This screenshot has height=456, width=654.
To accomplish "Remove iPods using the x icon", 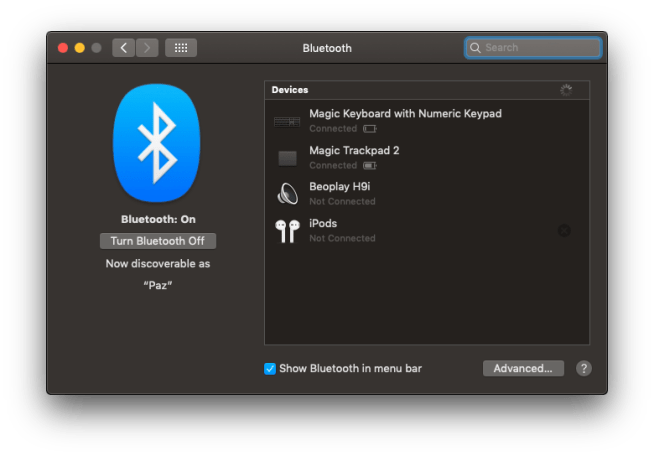I will (x=564, y=231).
